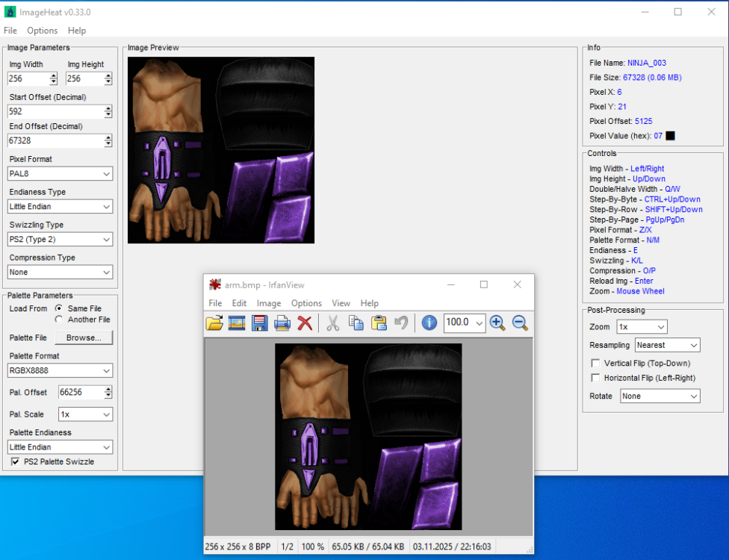Open the Rotate dropdown in Post-Processing
Viewport: 729px width, 560px height.
click(x=660, y=396)
